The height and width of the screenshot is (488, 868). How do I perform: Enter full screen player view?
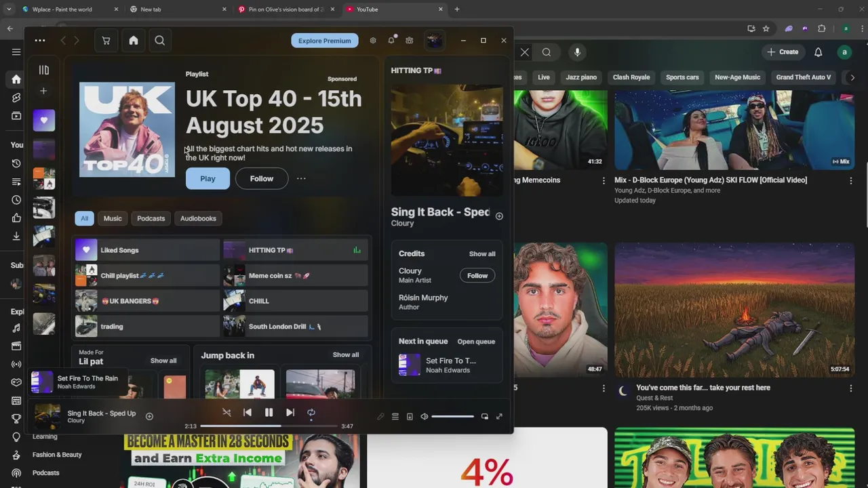499,416
